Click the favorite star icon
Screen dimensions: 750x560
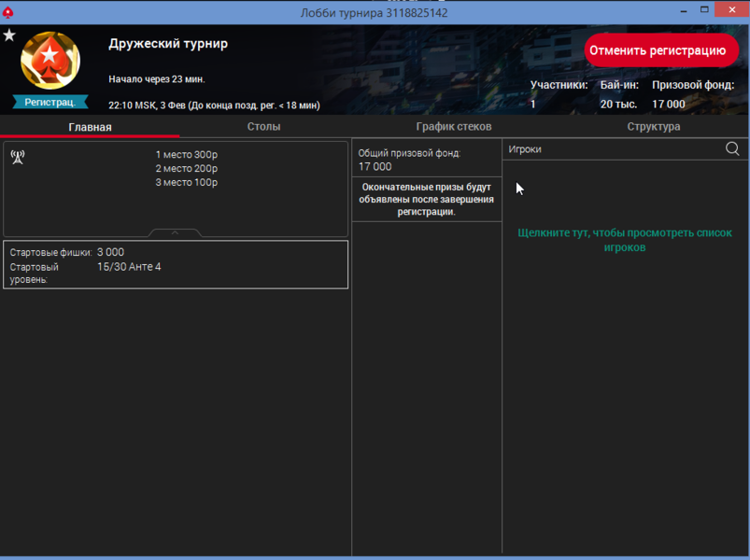pos(9,35)
